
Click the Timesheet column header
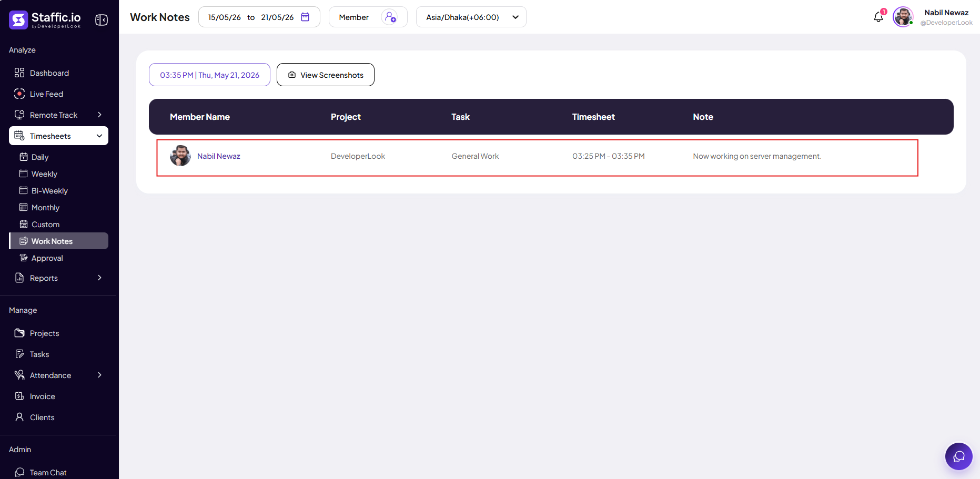(x=593, y=117)
